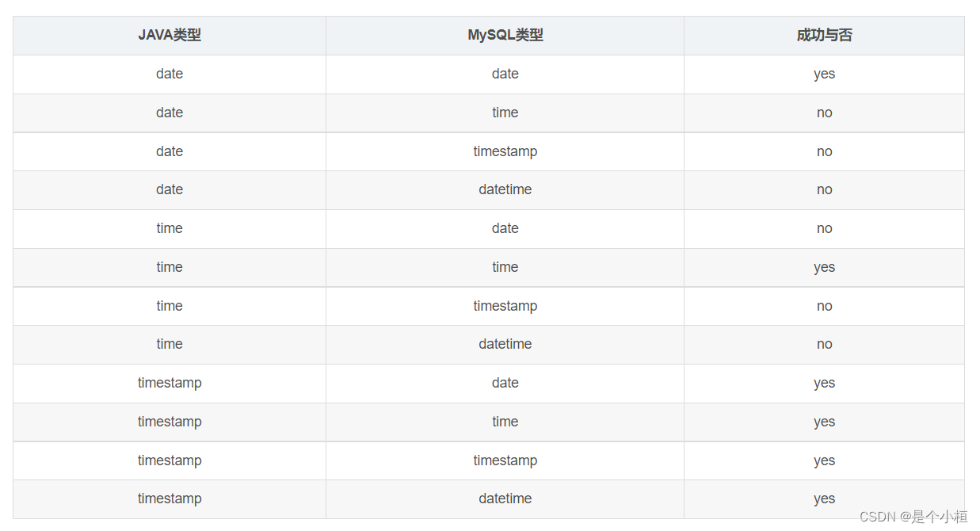Click the CSDN @是个小桓 watermark
Screen dimensions: 980x531
click(x=913, y=517)
